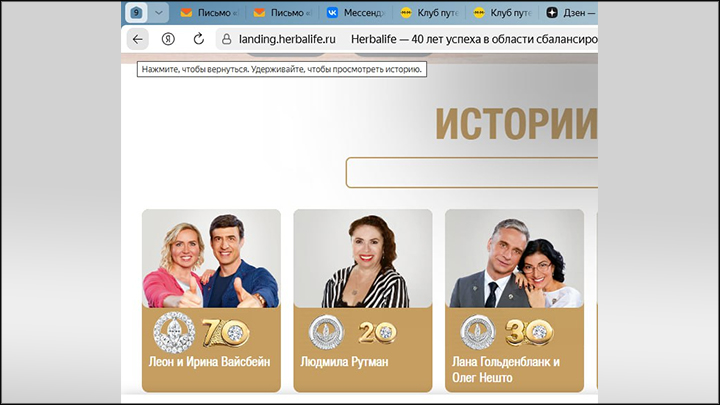Open the Yandex home icon
This screenshot has width=720, height=405.
point(168,39)
